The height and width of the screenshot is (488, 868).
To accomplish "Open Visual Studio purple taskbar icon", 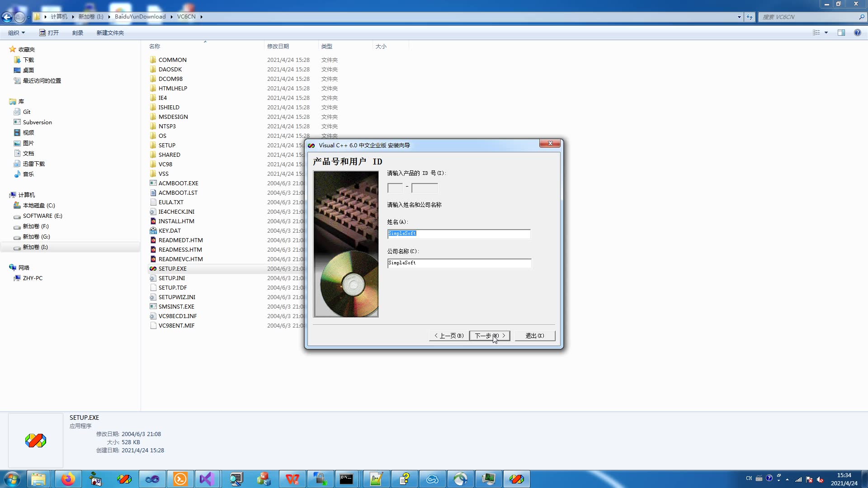I will click(x=206, y=479).
